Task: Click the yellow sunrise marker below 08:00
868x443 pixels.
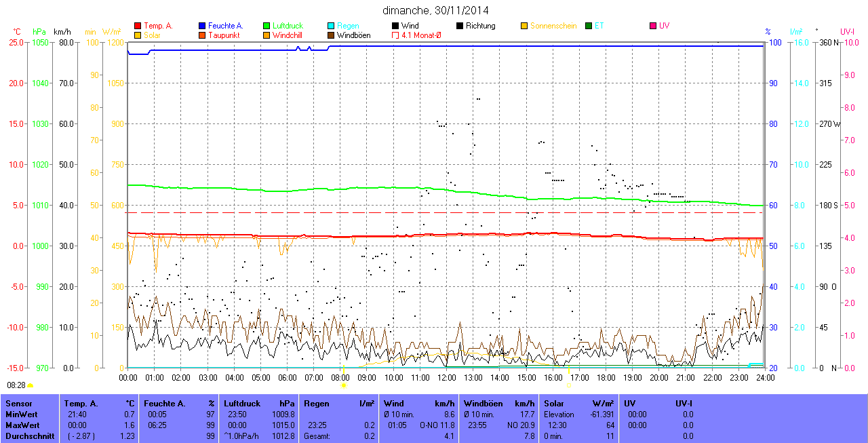Action: [x=344, y=385]
